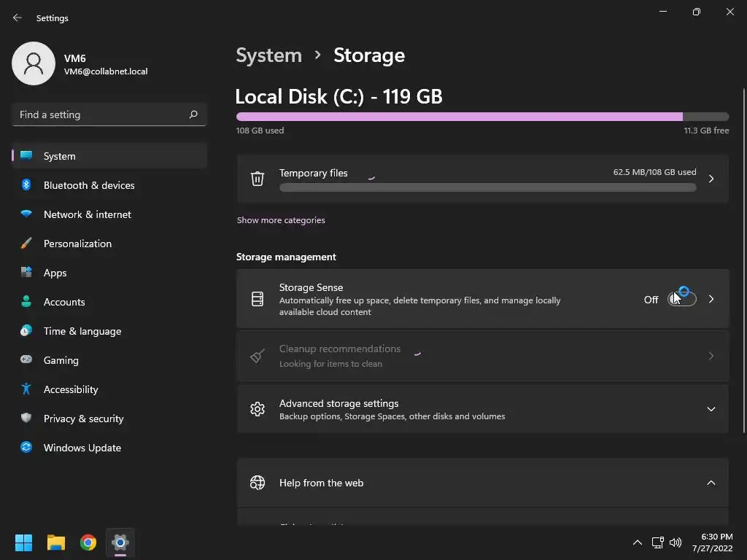Click the System breadcrumb link

(x=268, y=55)
